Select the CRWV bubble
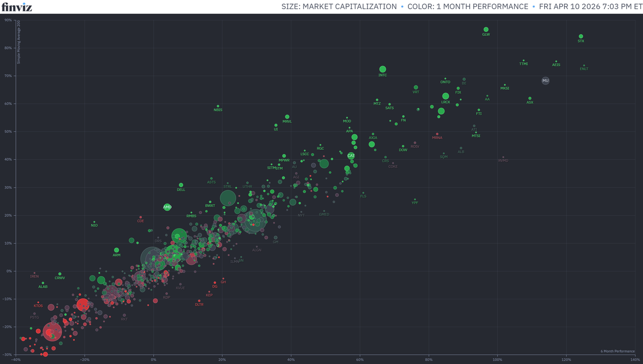Image resolution: width=643 pixels, height=364 pixels. pyautogui.click(x=60, y=274)
